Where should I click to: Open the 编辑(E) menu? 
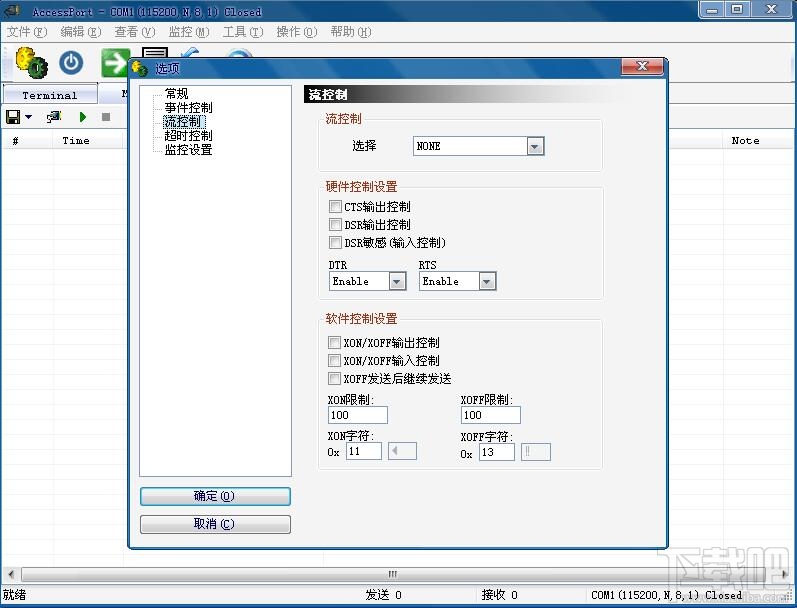81,32
